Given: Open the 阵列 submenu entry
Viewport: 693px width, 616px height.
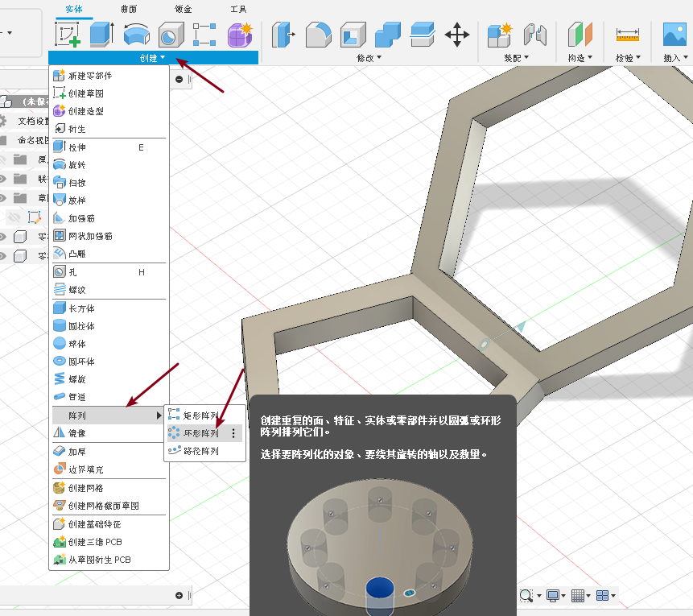Looking at the screenshot, I should pyautogui.click(x=109, y=415).
